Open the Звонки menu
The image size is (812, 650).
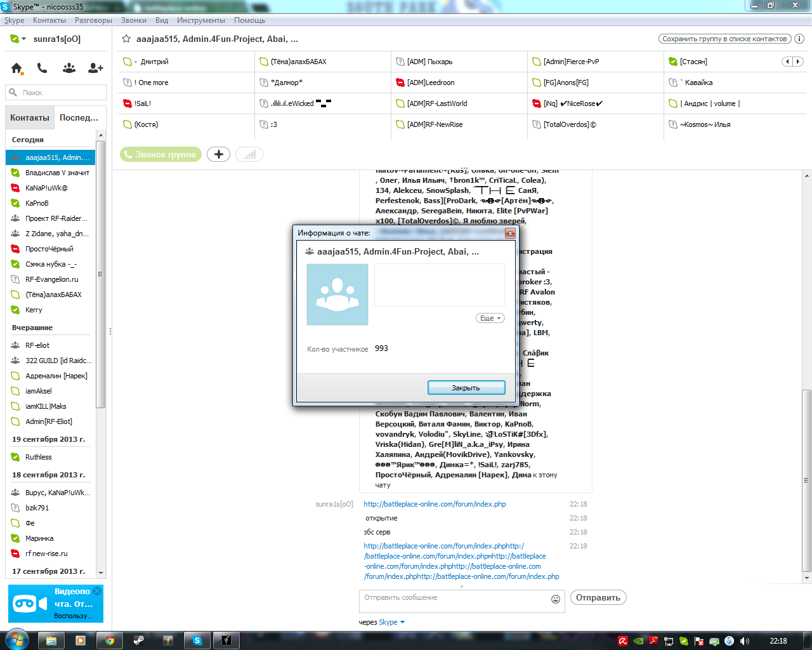pos(134,20)
